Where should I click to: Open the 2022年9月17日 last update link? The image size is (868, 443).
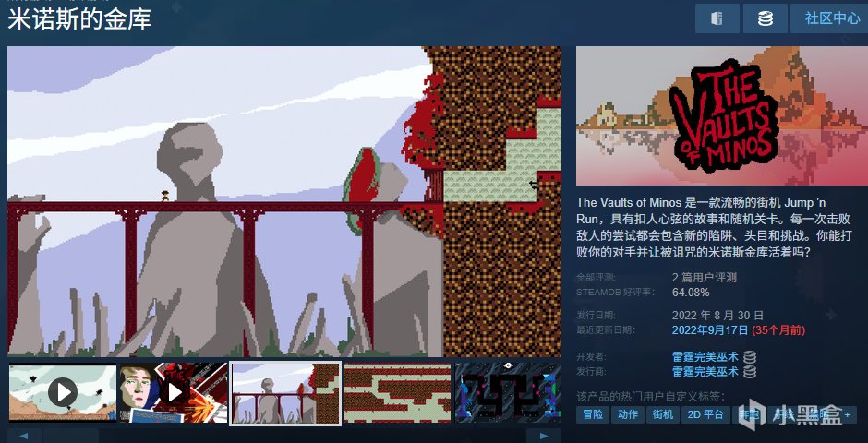point(710,330)
